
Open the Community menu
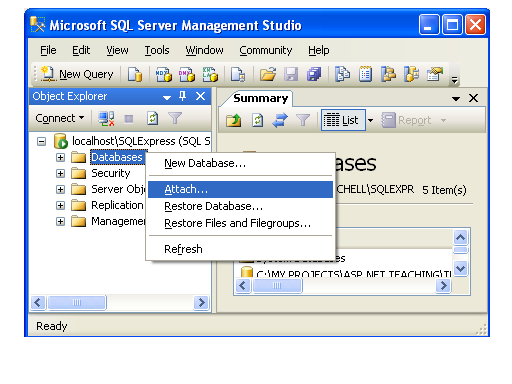point(266,50)
